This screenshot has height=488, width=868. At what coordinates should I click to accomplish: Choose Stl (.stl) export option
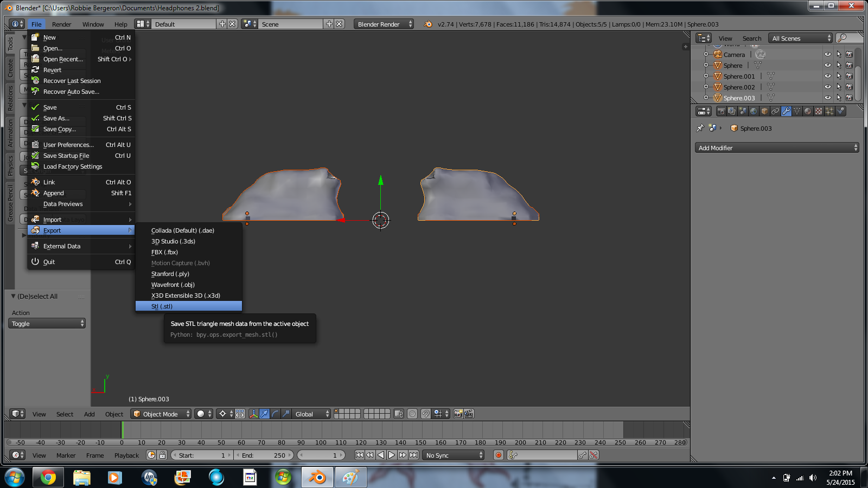coord(188,306)
